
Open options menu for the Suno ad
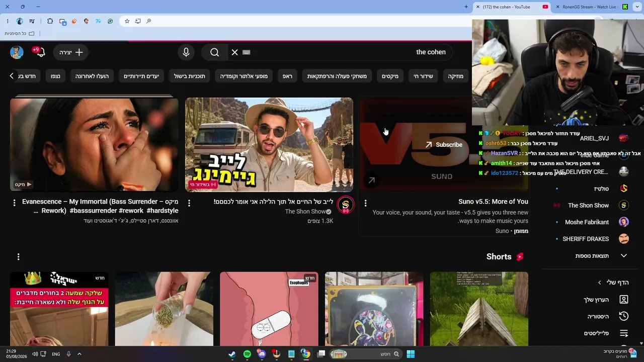coord(366,203)
